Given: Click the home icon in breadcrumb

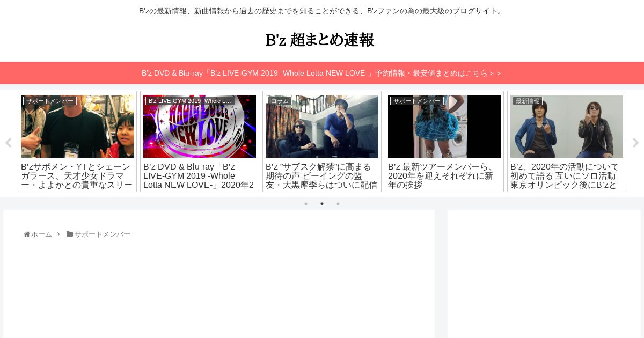Looking at the screenshot, I should [27, 234].
